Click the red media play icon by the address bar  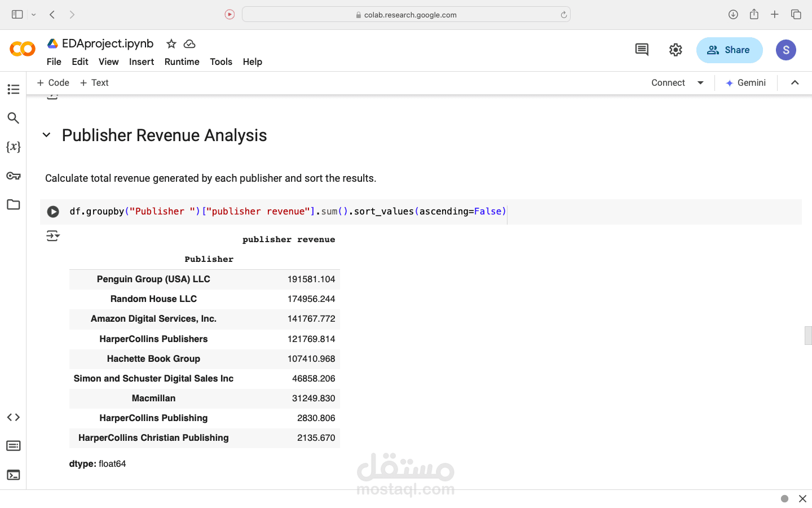230,15
